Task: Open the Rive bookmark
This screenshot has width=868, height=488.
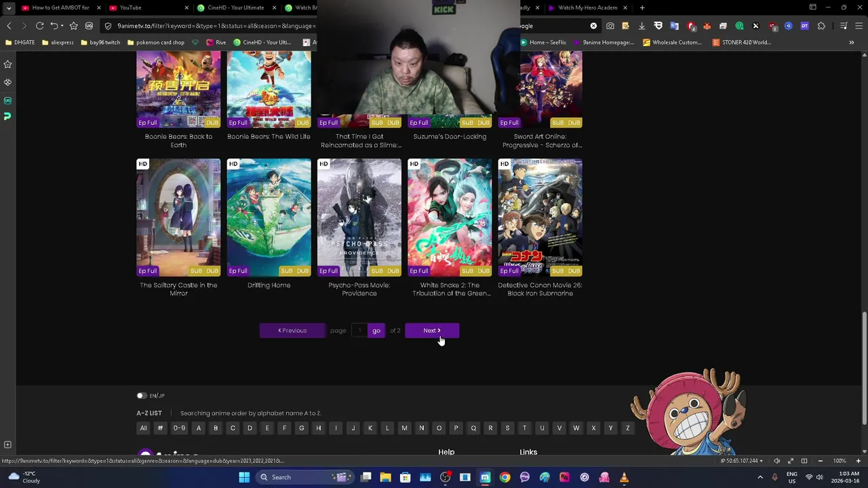Action: tap(216, 42)
